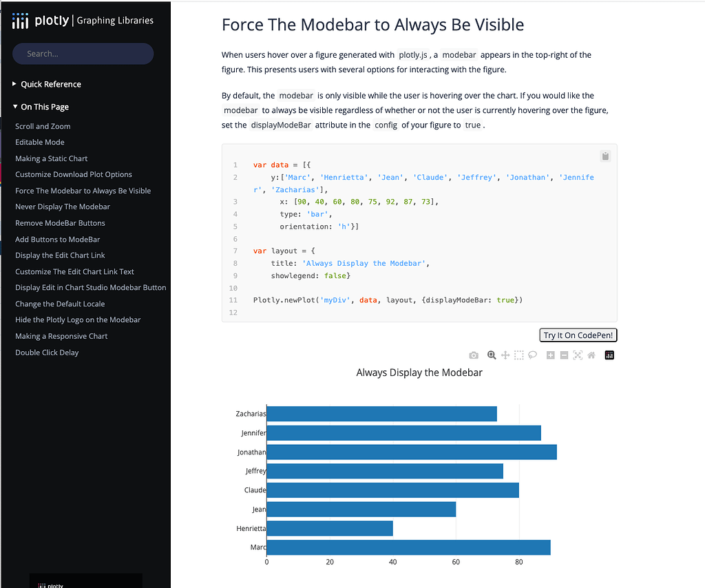Select the Zoom tool in the modebar
Screen dimensions: 705x588
492,355
